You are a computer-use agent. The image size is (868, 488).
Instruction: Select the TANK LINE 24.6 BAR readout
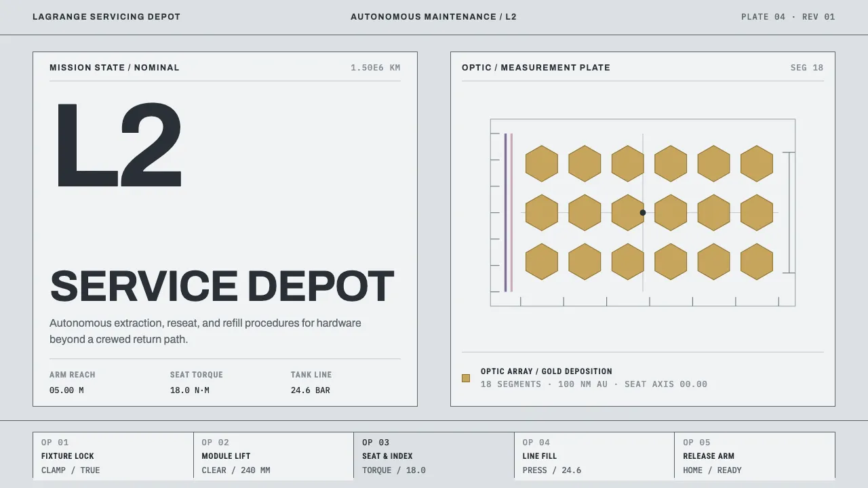coord(311,382)
